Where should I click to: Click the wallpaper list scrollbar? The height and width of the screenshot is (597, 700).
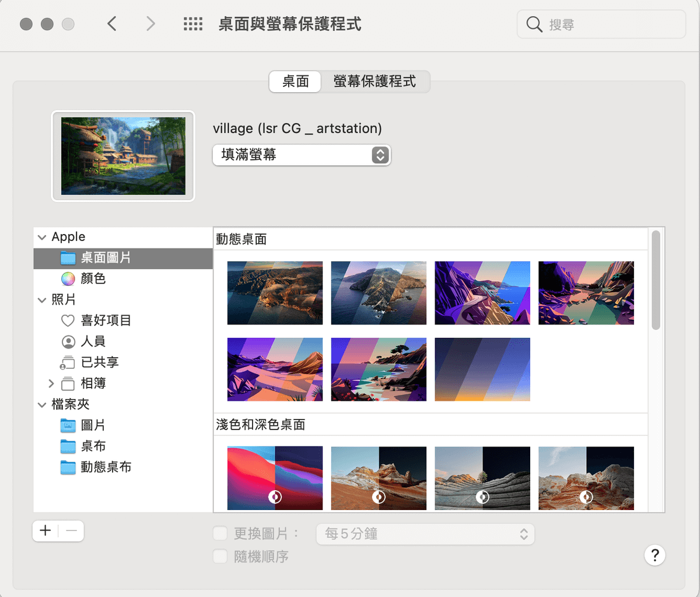[656, 280]
